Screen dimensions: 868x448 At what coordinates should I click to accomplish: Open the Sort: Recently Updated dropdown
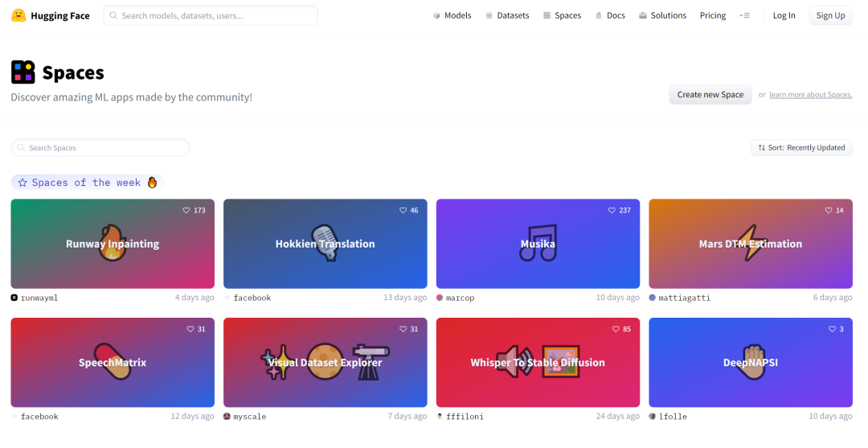801,147
